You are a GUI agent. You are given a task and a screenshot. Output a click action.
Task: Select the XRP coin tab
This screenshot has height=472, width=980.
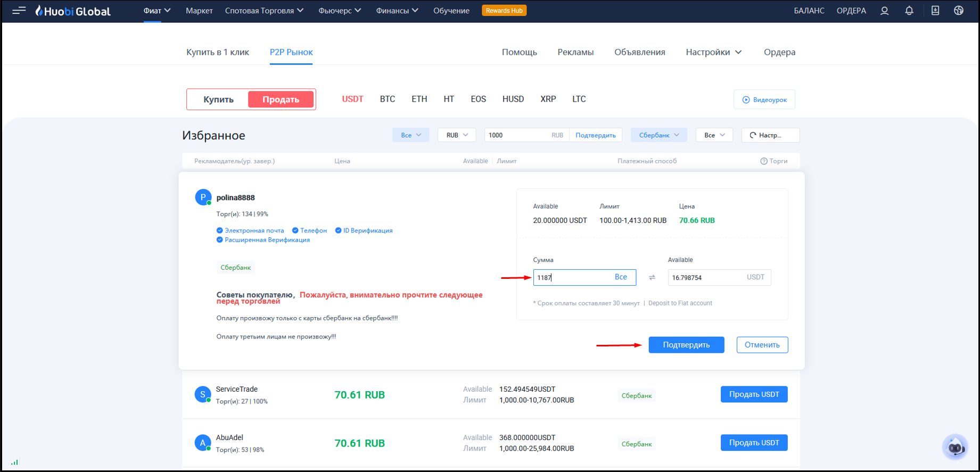[x=548, y=99]
